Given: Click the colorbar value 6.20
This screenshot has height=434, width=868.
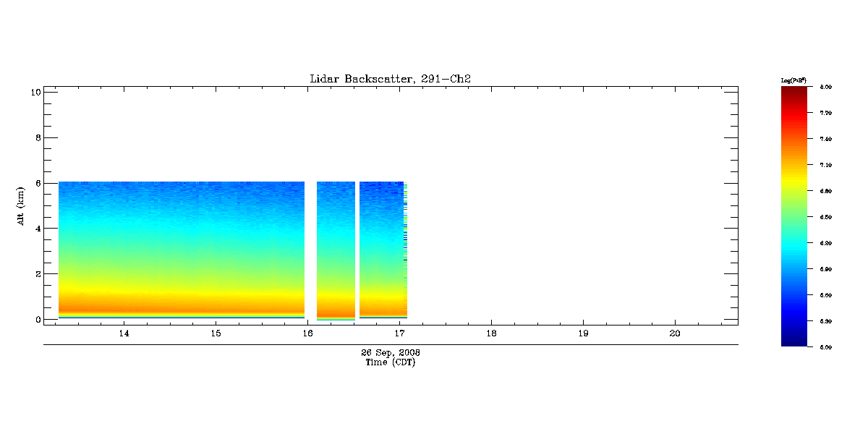Looking at the screenshot, I should coord(825,243).
